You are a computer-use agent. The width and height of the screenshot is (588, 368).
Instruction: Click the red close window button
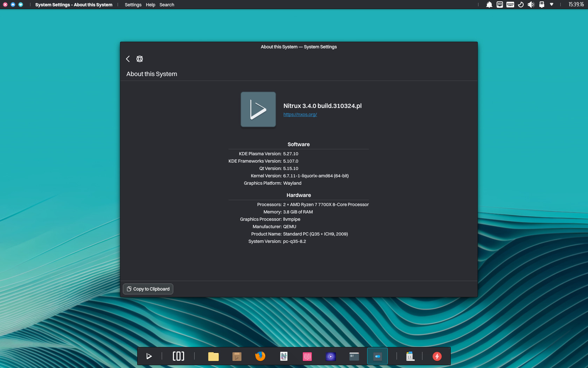(x=5, y=5)
